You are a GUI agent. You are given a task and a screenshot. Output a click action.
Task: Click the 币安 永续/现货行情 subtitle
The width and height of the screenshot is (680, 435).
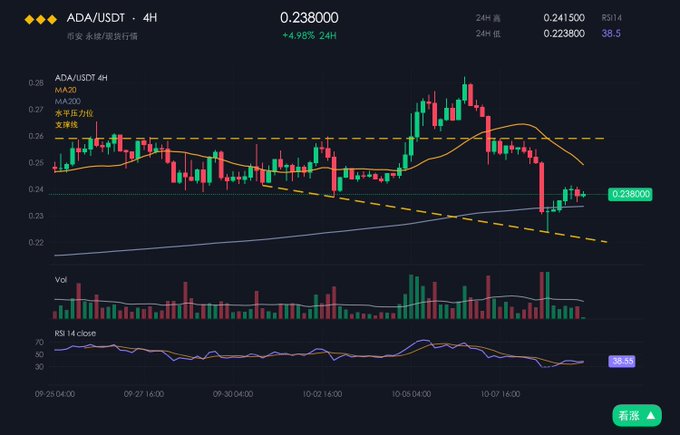tap(102, 36)
